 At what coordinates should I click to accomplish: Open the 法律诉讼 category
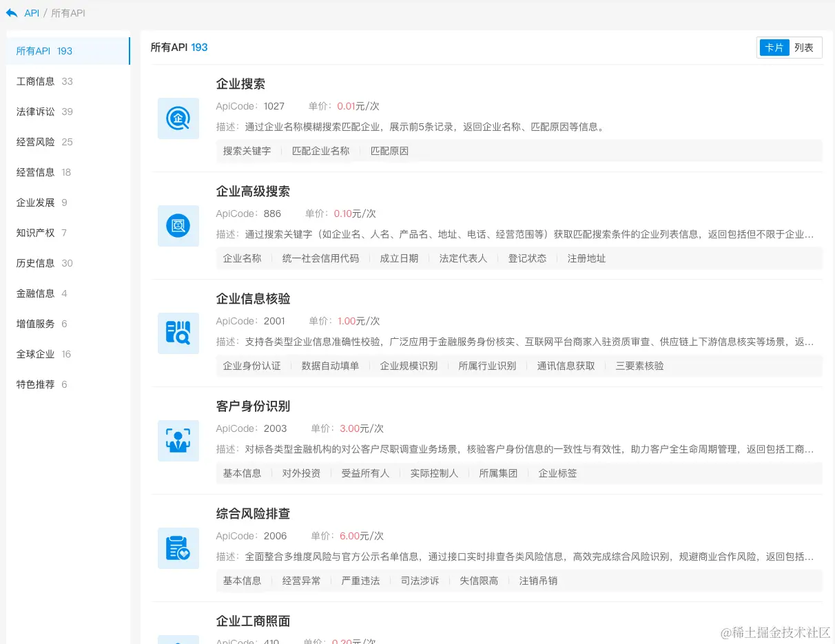pyautogui.click(x=35, y=111)
